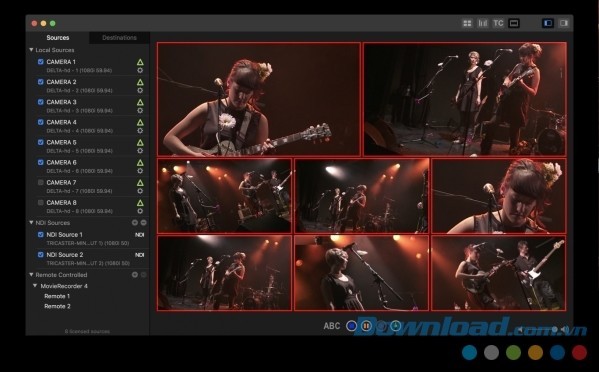599x372 pixels.
Task: Enable the CAMERA 7 checkbox
Action: click(x=40, y=182)
